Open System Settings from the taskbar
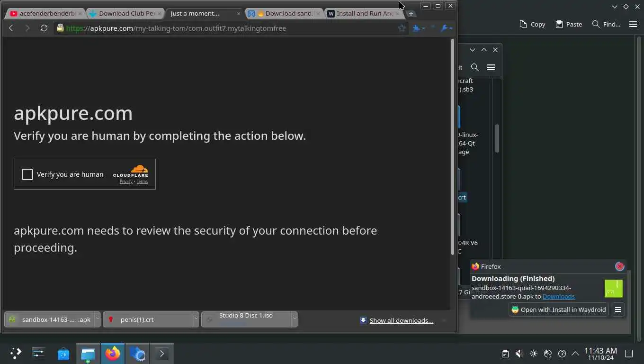Image resolution: width=644 pixels, height=364 pixels. click(x=39, y=353)
